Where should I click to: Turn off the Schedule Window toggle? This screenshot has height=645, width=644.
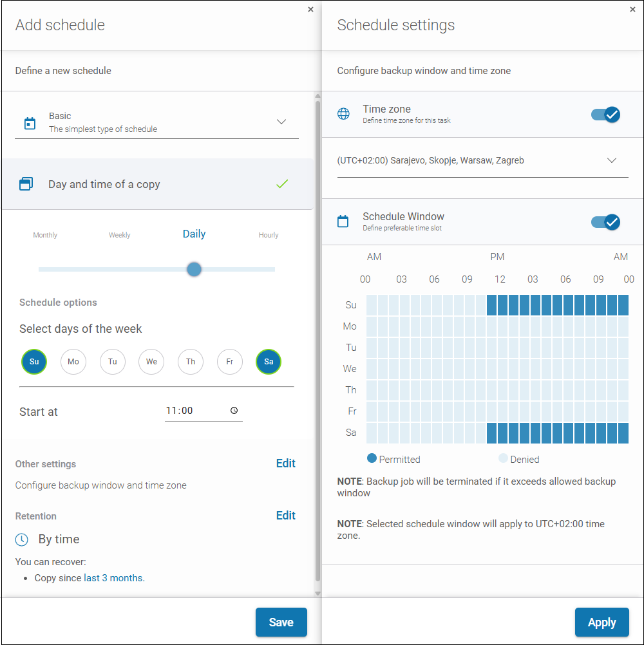pos(605,222)
